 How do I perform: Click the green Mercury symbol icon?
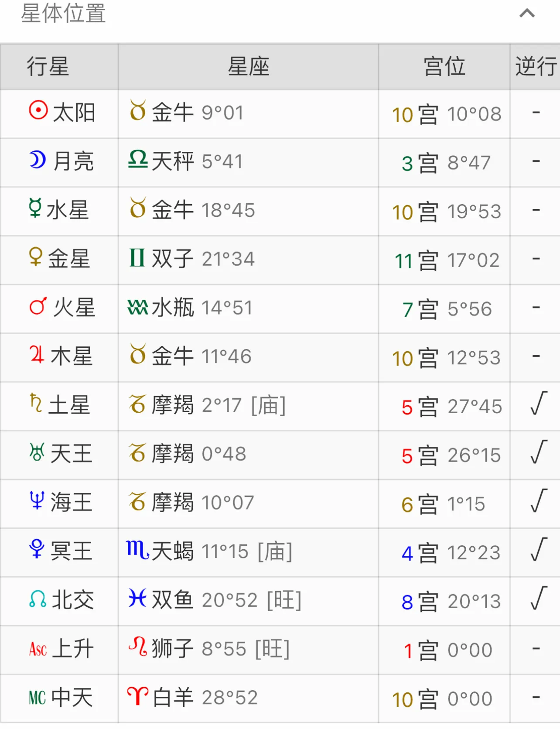[35, 208]
